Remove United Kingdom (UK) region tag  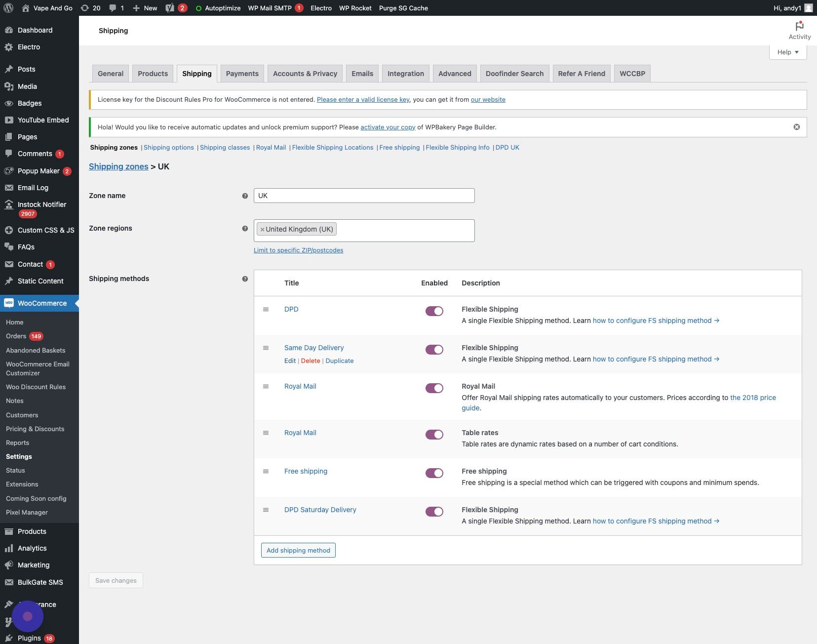262,230
